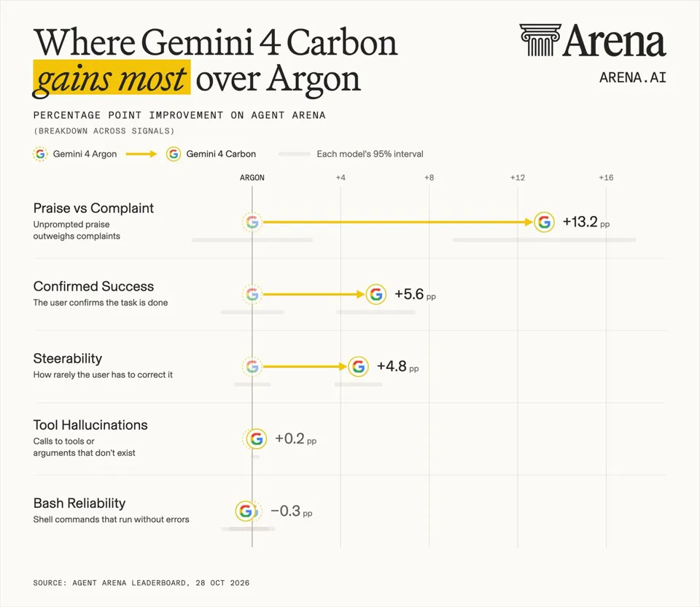
Task: Click the Carbon interval bar under +13.2
Action: click(x=544, y=240)
